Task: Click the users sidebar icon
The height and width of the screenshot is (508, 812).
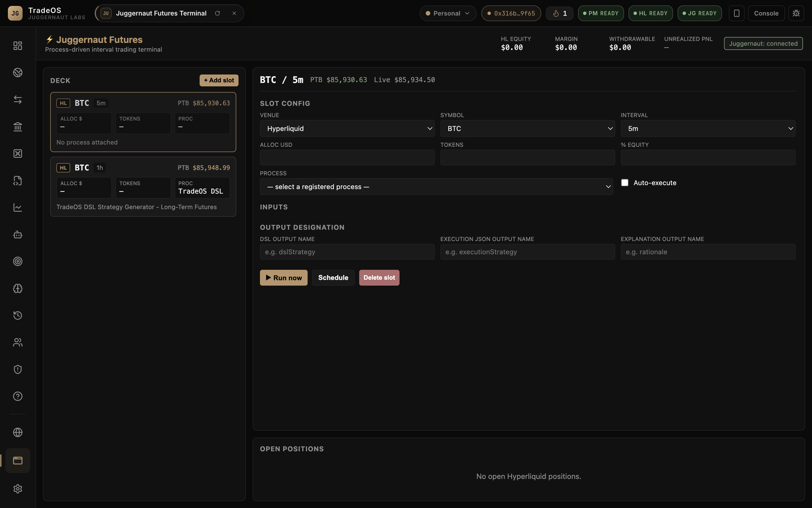Action: tap(17, 342)
